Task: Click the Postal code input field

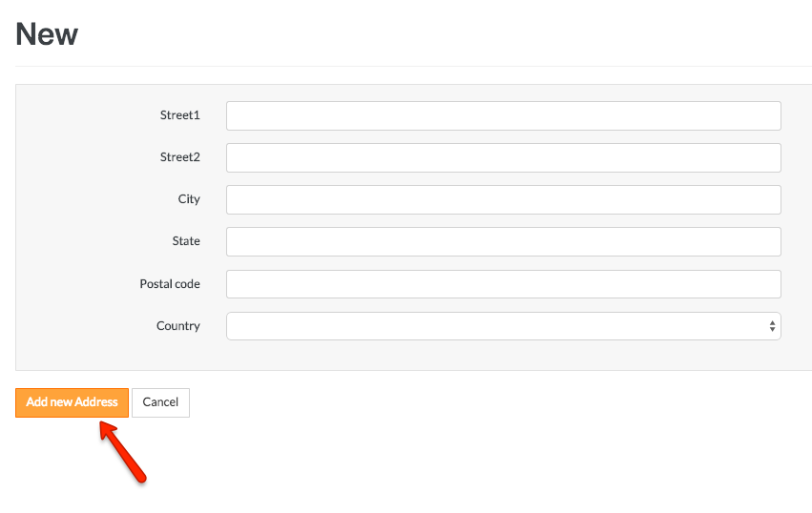Action: click(x=503, y=283)
